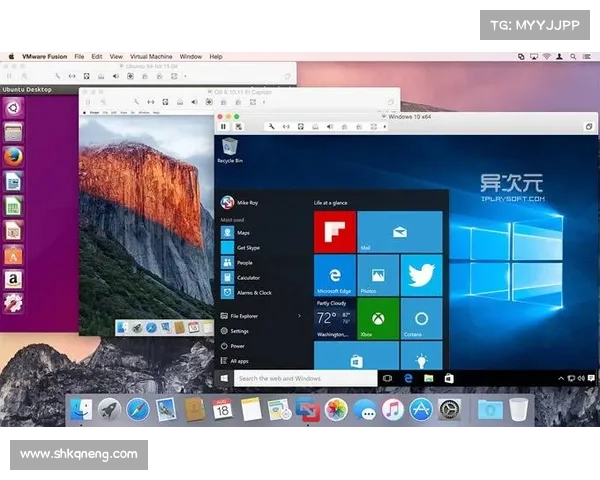Open the Recycle Bin on Windows desktop
This screenshot has height=480, width=600.
click(x=230, y=151)
